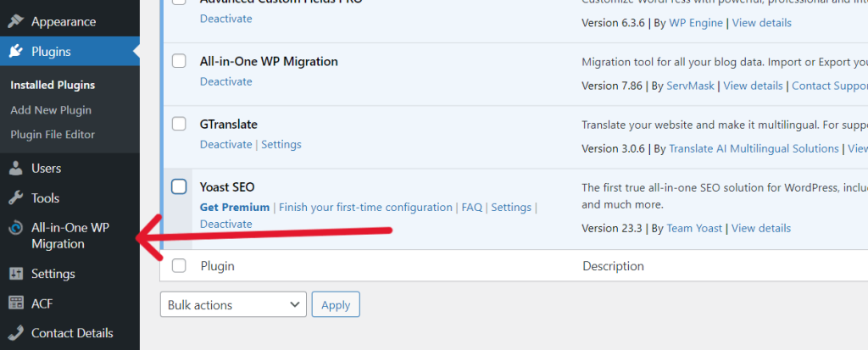View details for version 6.3.6 plugin

click(x=762, y=23)
